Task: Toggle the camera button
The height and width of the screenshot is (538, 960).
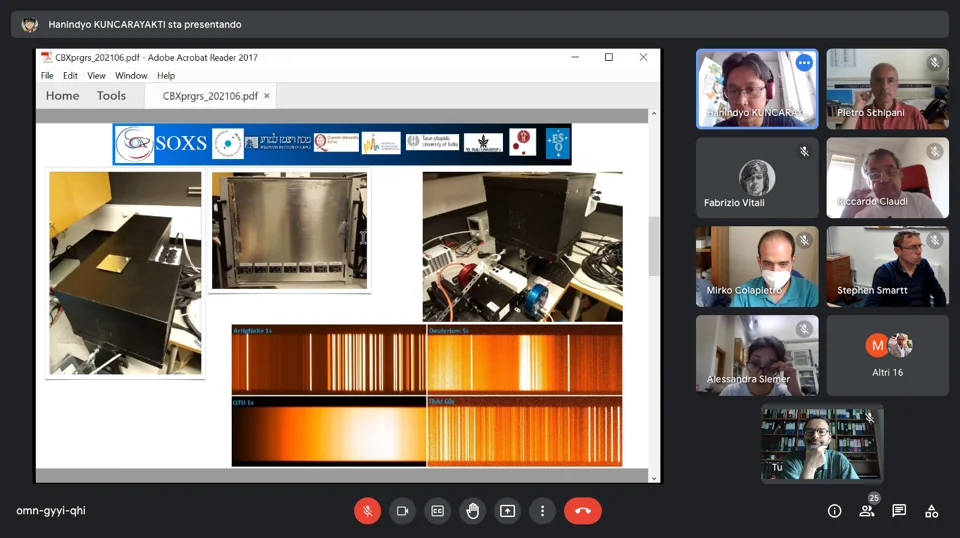Action: (402, 511)
